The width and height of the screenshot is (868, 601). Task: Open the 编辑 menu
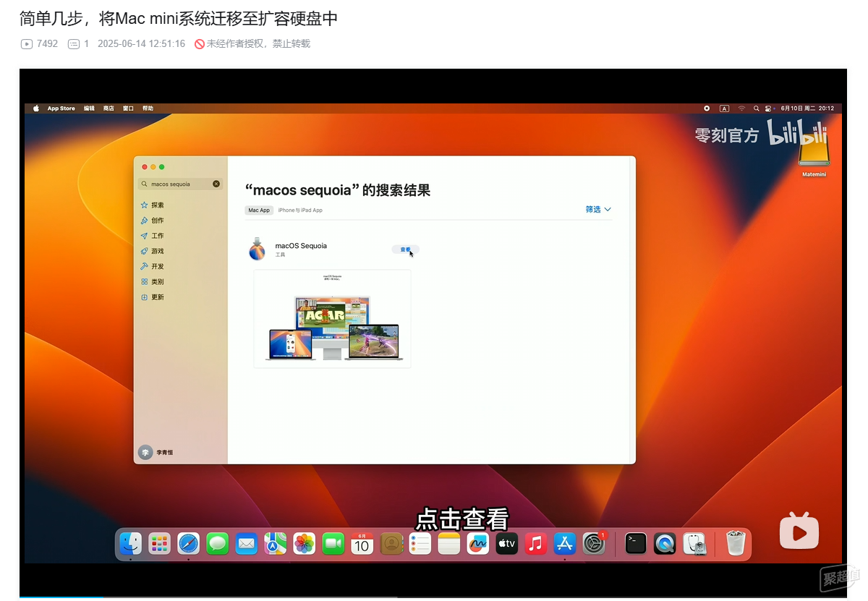pos(89,108)
